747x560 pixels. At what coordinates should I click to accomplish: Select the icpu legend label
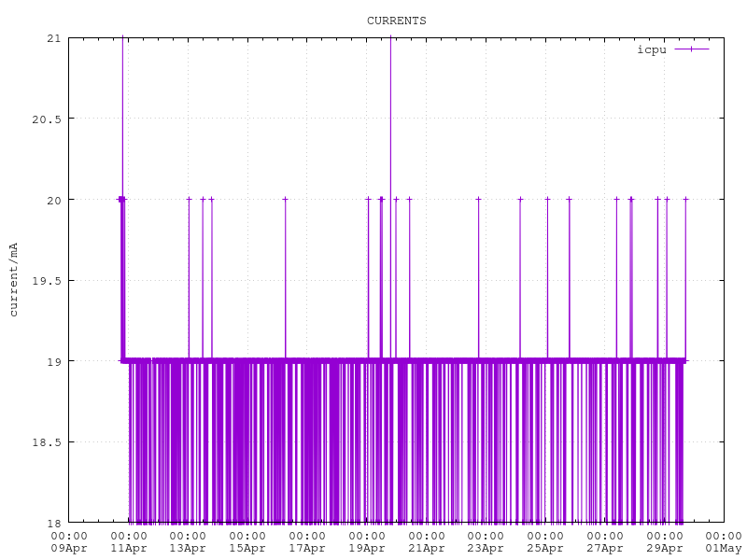(651, 49)
